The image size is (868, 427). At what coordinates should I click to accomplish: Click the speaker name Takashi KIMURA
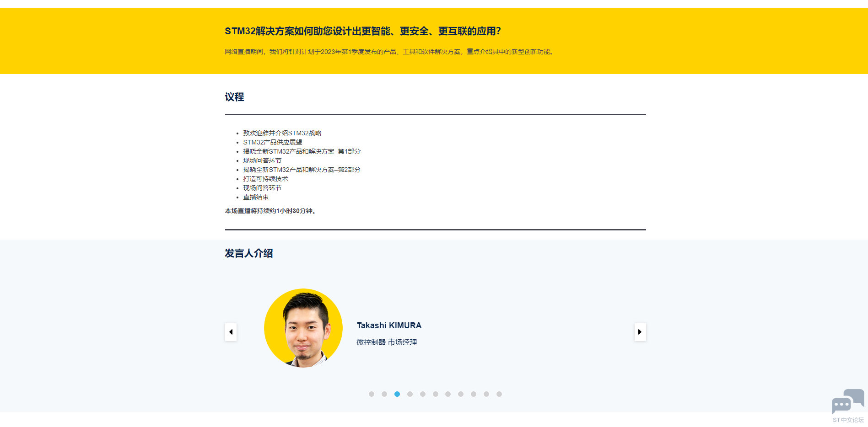(389, 326)
